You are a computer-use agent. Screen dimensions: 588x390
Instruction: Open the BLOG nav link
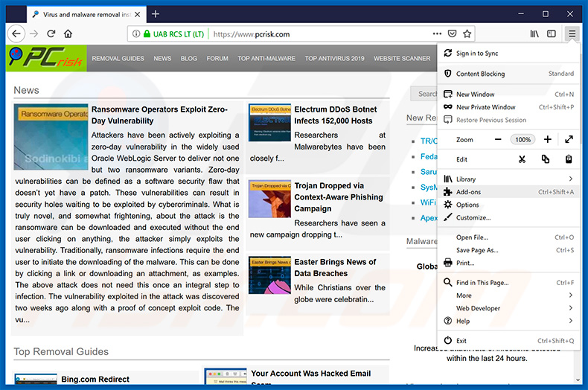(x=188, y=59)
